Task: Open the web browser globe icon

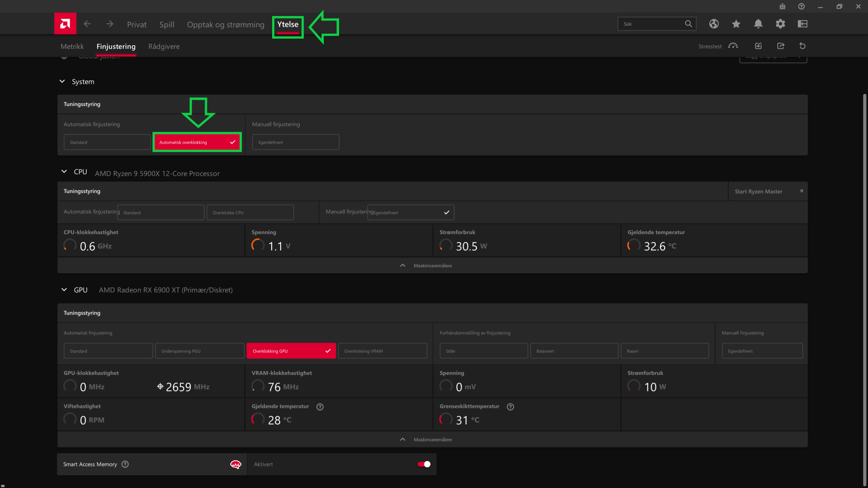Action: click(714, 24)
